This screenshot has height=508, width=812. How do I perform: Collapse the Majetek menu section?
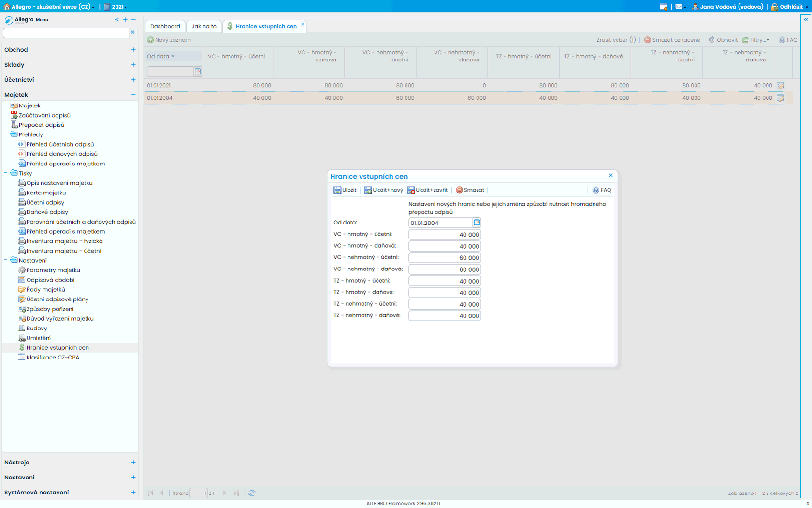[x=133, y=95]
